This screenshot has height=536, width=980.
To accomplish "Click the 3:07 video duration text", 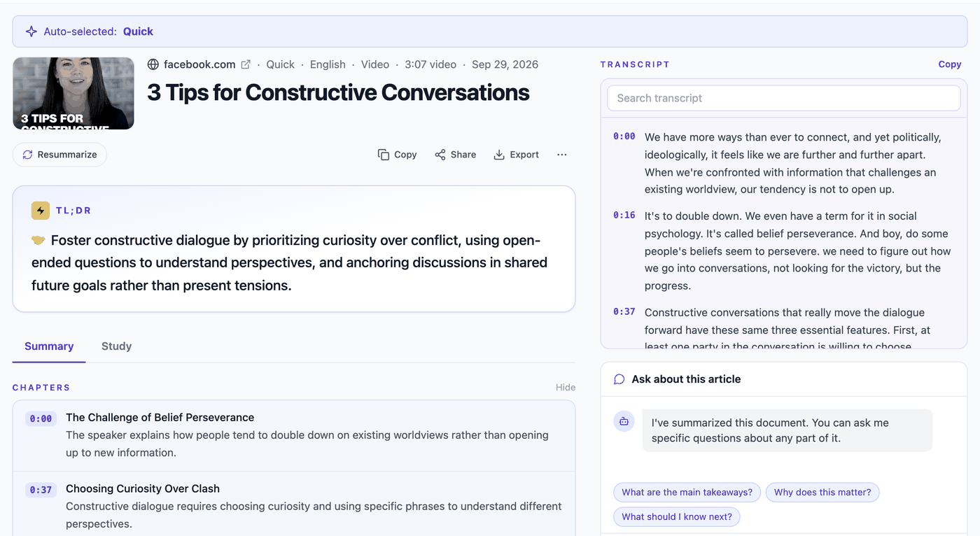I will (x=430, y=64).
